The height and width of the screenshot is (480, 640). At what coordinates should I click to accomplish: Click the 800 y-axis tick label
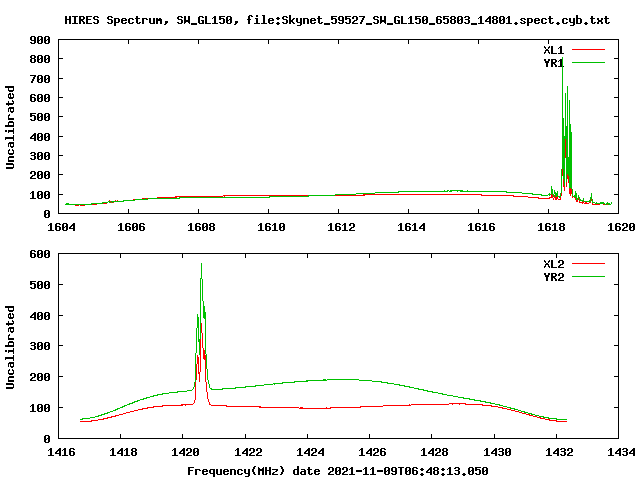[40, 59]
